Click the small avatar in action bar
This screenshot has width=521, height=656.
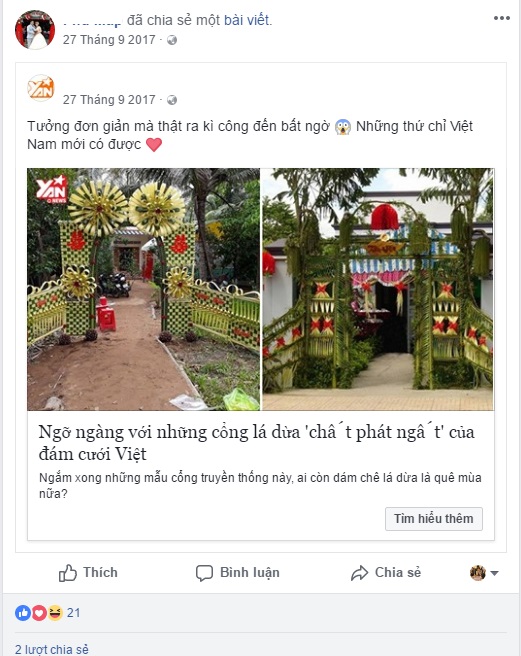477,573
